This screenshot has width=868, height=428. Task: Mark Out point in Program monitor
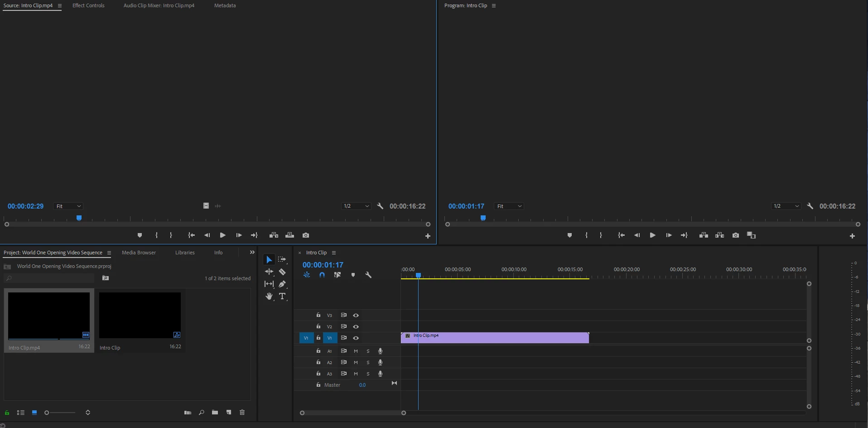601,235
